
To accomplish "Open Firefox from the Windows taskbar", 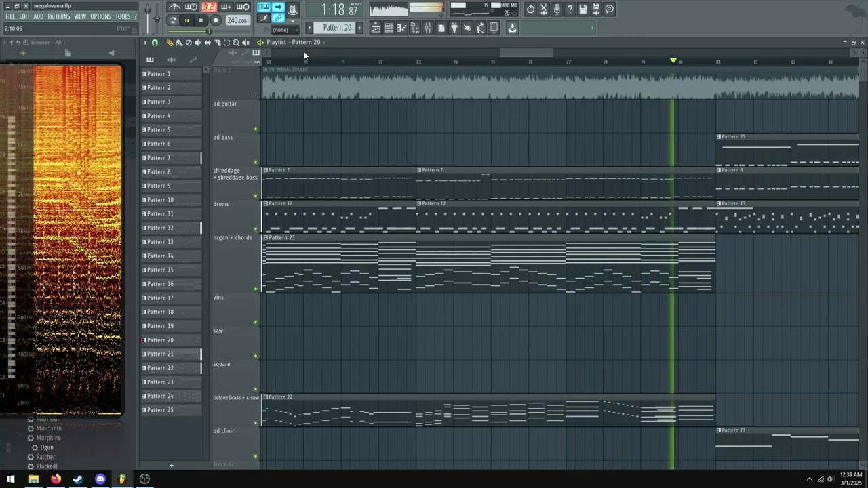I will pos(56,479).
